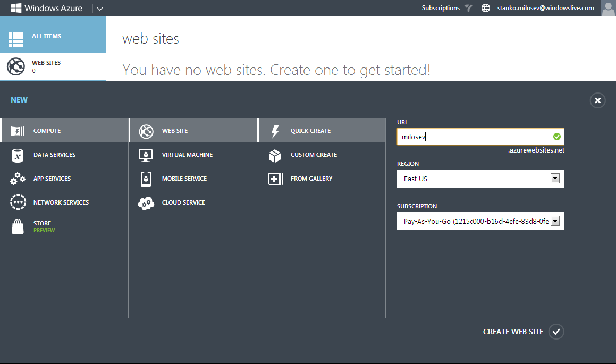The width and height of the screenshot is (616, 364).
Task: Pick the Virtual Machine monitor icon
Action: coord(146,155)
